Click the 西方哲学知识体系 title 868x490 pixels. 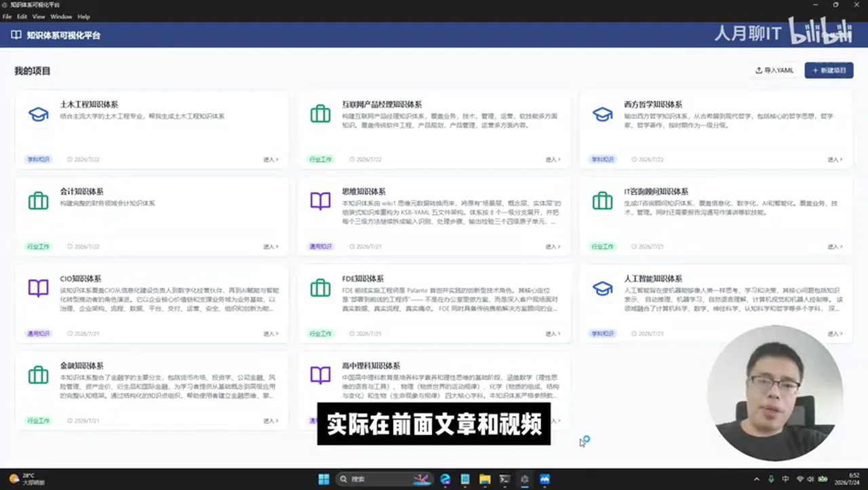click(x=653, y=105)
